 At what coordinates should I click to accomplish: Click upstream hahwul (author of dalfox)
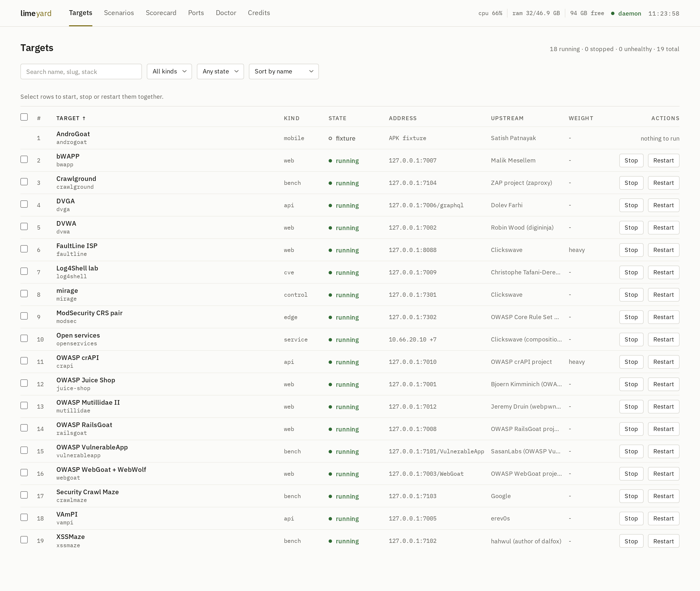click(526, 541)
